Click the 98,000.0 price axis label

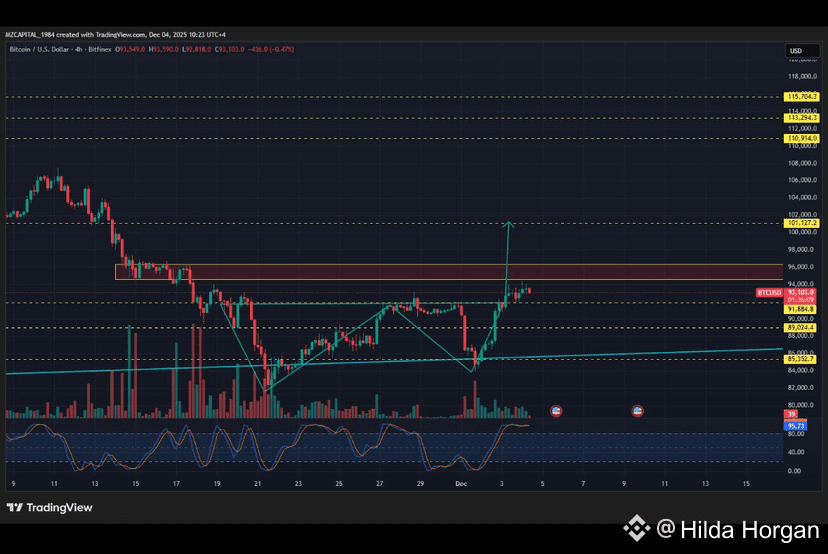coord(802,249)
